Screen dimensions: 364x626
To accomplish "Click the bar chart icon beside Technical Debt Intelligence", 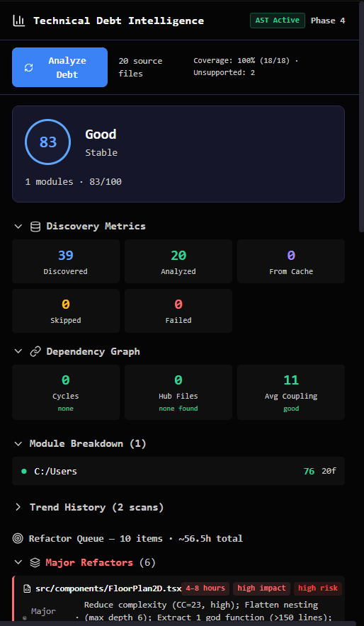I will [x=18, y=21].
